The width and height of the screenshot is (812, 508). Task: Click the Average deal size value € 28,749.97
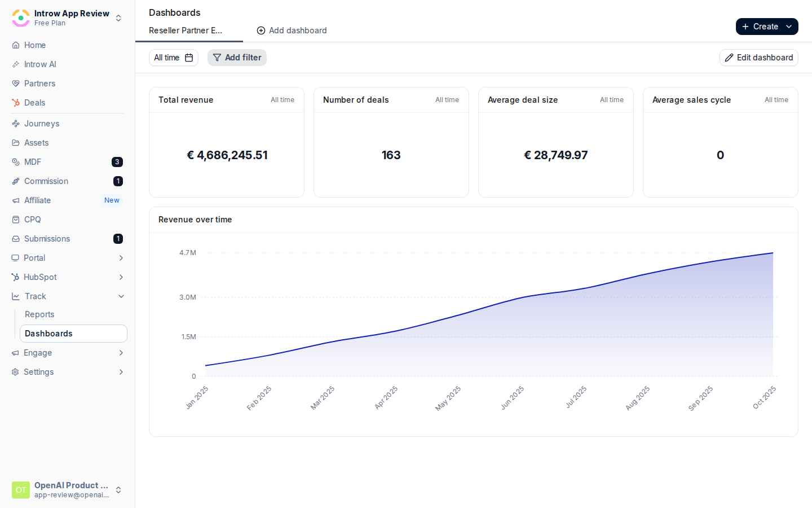point(555,155)
